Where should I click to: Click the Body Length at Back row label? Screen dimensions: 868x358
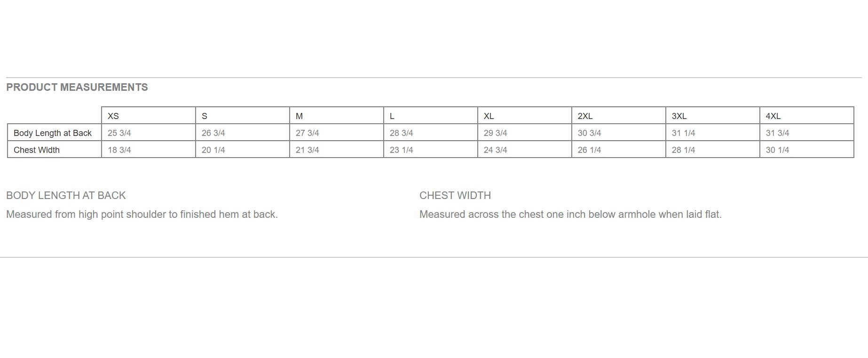53,133
